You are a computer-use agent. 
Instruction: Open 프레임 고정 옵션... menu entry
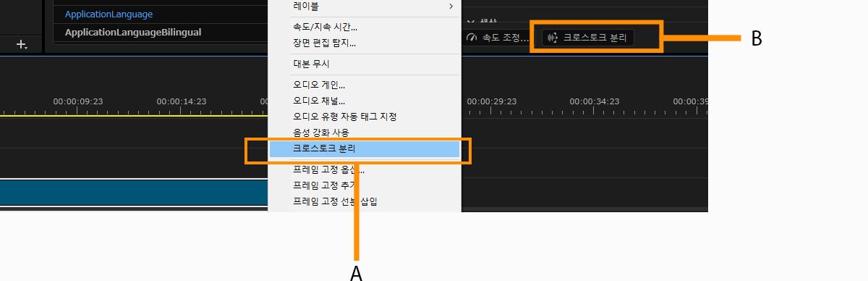point(364,171)
